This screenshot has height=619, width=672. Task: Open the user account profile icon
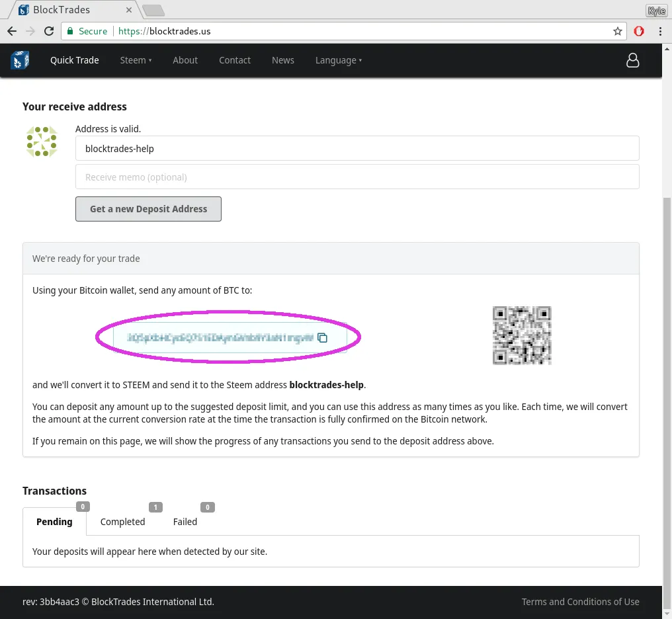pyautogui.click(x=632, y=60)
